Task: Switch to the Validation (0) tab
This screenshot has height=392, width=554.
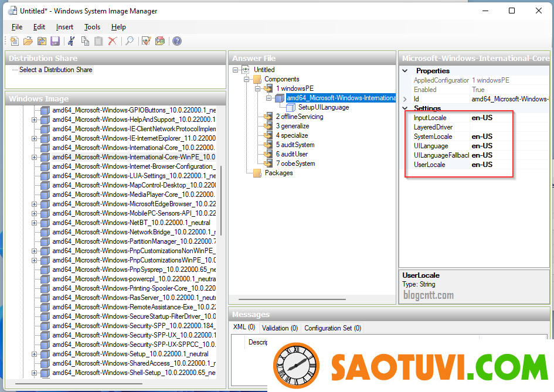Action: [280, 328]
